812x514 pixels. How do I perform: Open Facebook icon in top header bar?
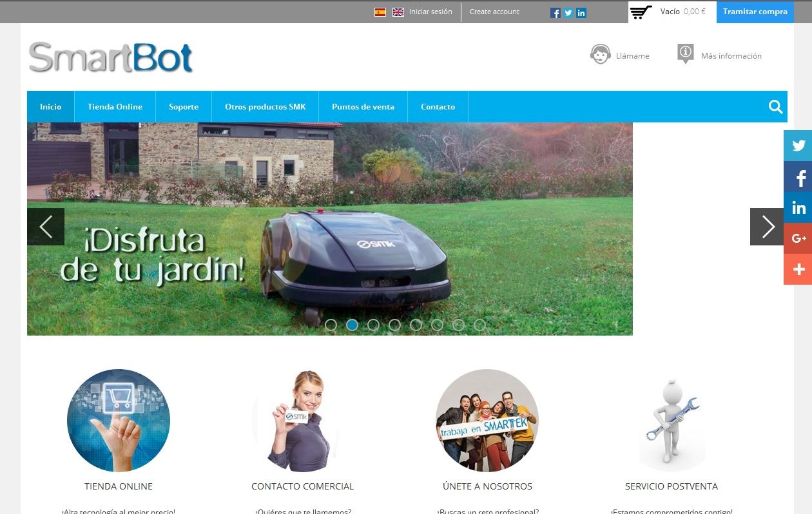(556, 13)
